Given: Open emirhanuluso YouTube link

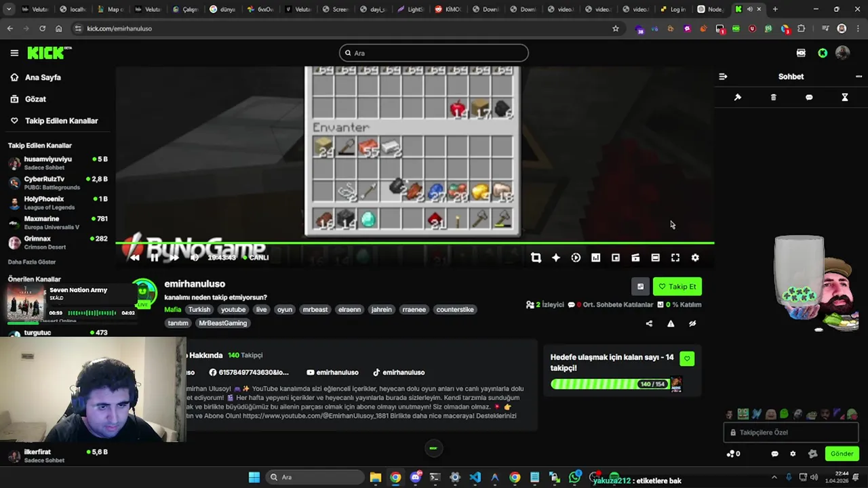Looking at the screenshot, I should point(332,372).
